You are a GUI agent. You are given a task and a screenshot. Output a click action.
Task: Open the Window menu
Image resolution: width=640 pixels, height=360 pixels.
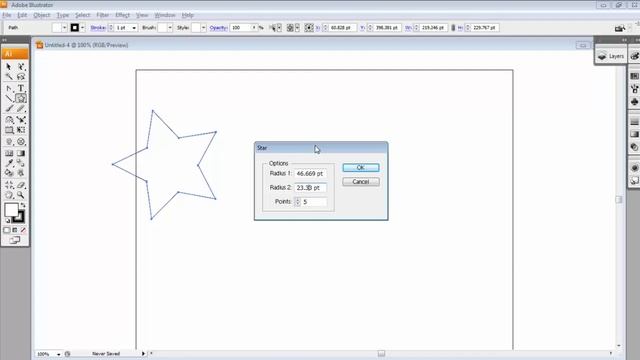(x=165, y=15)
